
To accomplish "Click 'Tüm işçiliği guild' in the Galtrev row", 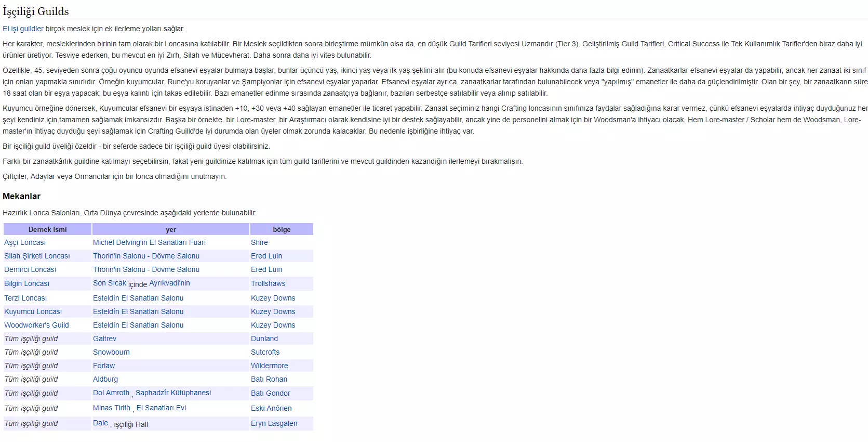I will tap(31, 339).
